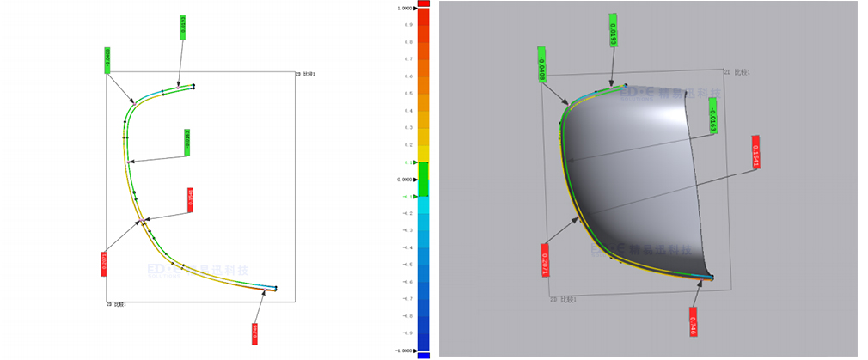Click the 0.0193 green label in 3D view

613,31
